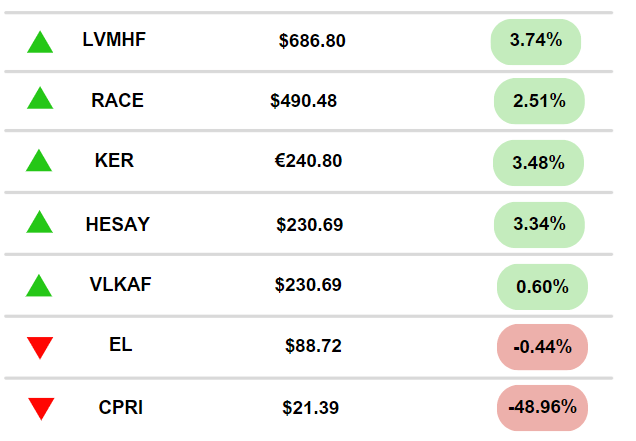Click the green up arrow beside VLKAF

[39, 286]
